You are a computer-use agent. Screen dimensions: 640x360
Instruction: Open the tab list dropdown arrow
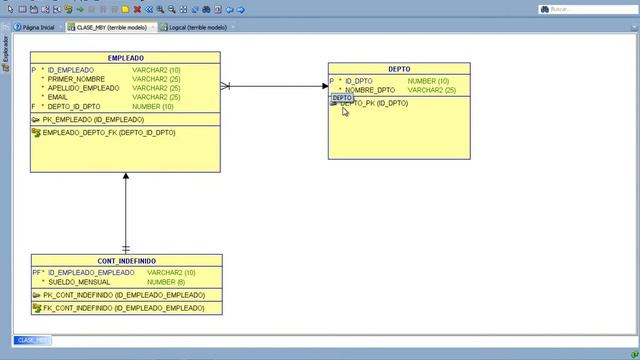pos(634,28)
